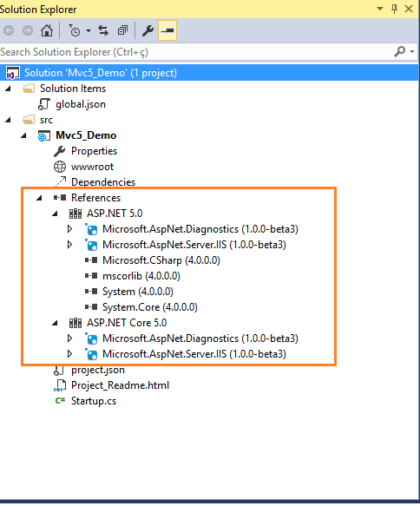Click the Search Solution Explorer field
The image size is (420, 506).
click(195, 52)
